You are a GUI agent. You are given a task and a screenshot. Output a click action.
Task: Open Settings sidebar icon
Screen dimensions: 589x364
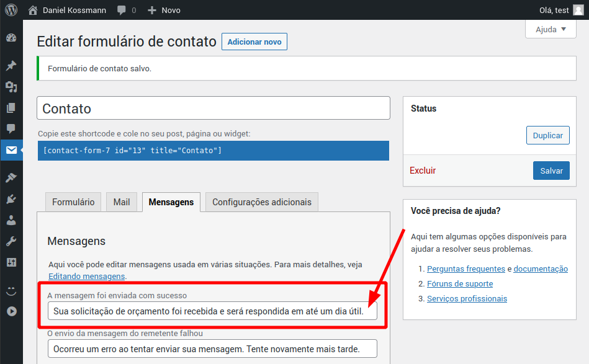coord(11,262)
